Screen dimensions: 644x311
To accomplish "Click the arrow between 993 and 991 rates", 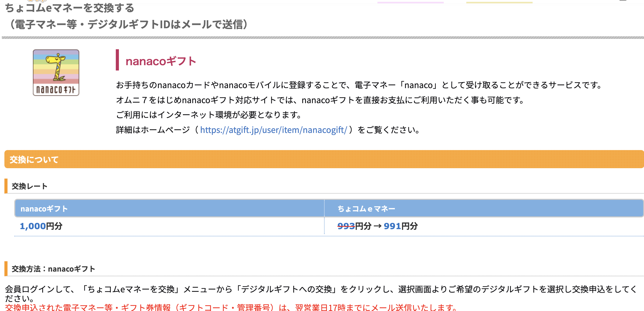I will click(377, 226).
